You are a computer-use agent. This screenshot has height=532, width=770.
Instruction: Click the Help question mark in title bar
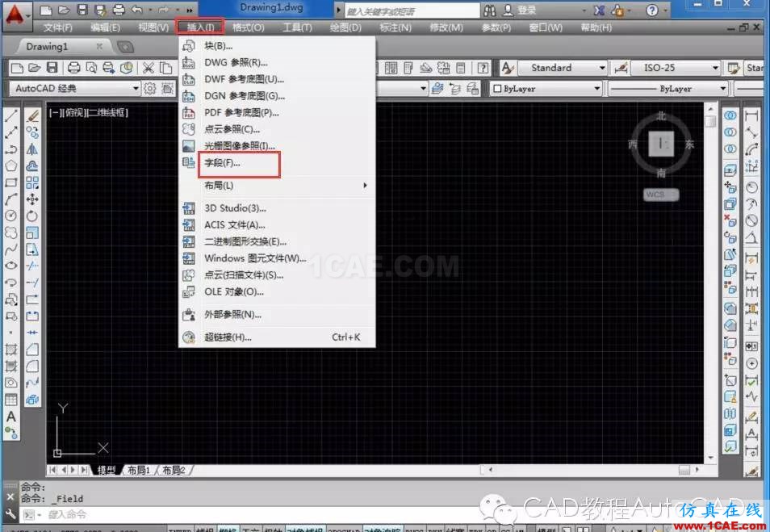651,10
